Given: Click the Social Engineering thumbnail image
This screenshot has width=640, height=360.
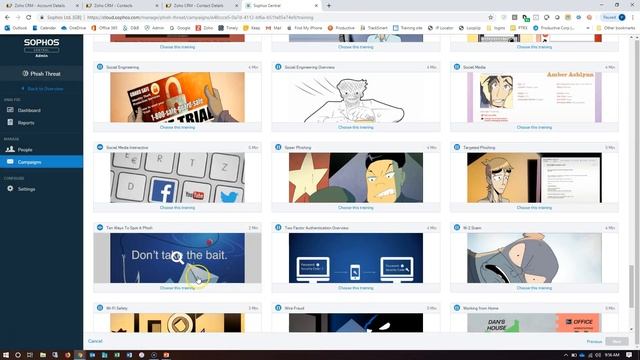Looking at the screenshot, I should (177, 97).
